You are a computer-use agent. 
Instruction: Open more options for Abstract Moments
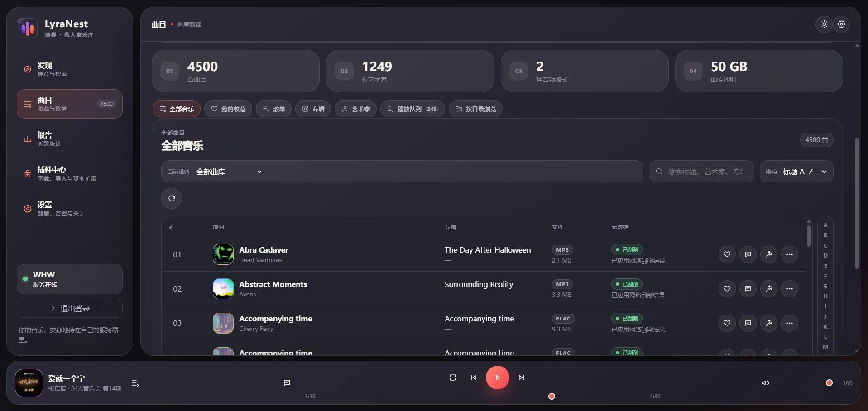click(789, 289)
